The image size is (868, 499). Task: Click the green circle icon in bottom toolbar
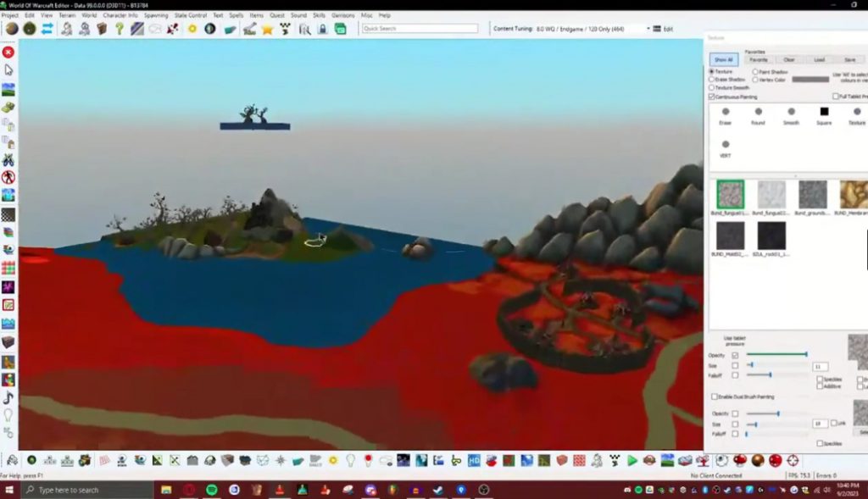point(31,460)
